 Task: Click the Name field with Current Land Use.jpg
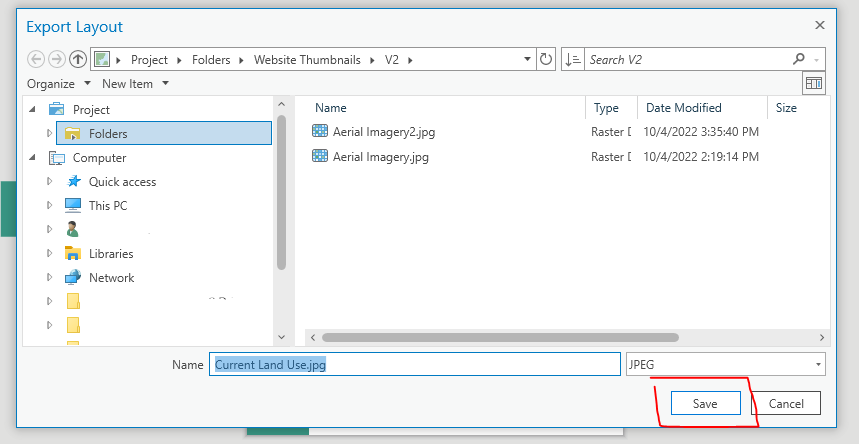415,365
